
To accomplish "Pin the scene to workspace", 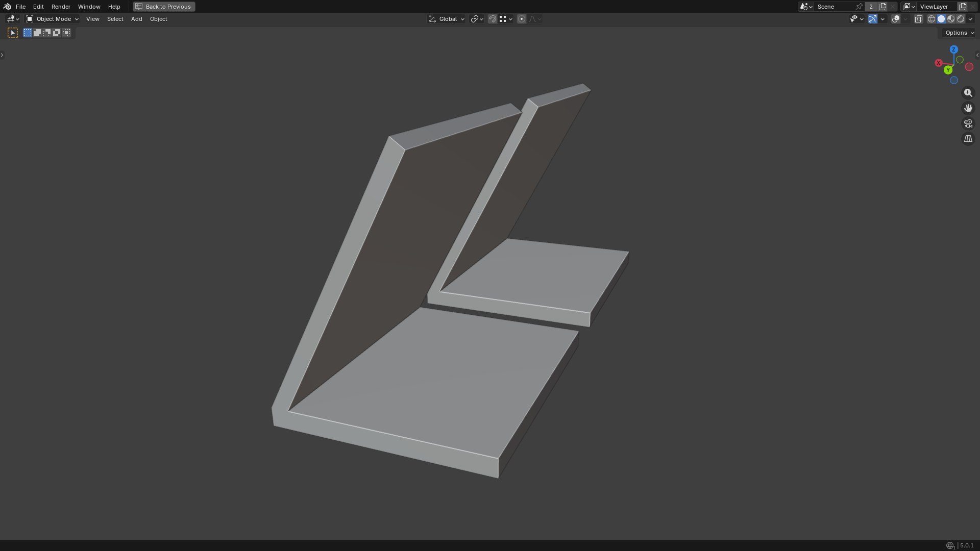I will 860,7.
